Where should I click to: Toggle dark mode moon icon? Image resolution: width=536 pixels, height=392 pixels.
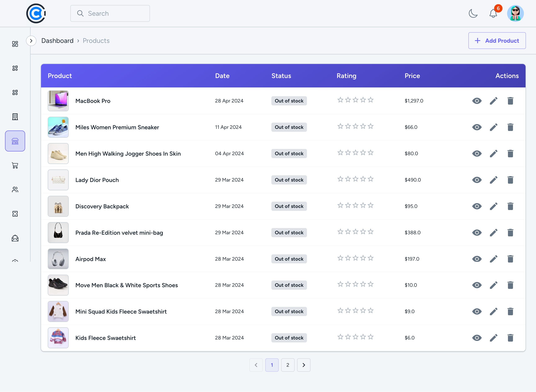[473, 14]
